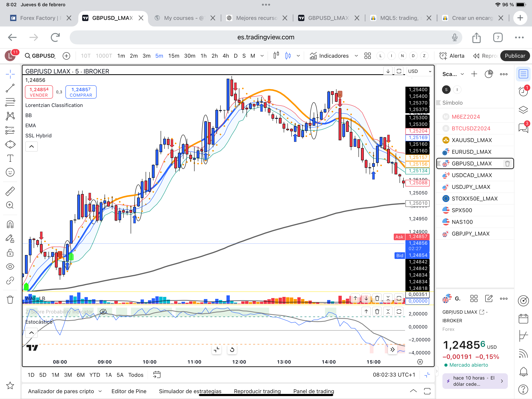Click the Alerta button

pyautogui.click(x=452, y=56)
